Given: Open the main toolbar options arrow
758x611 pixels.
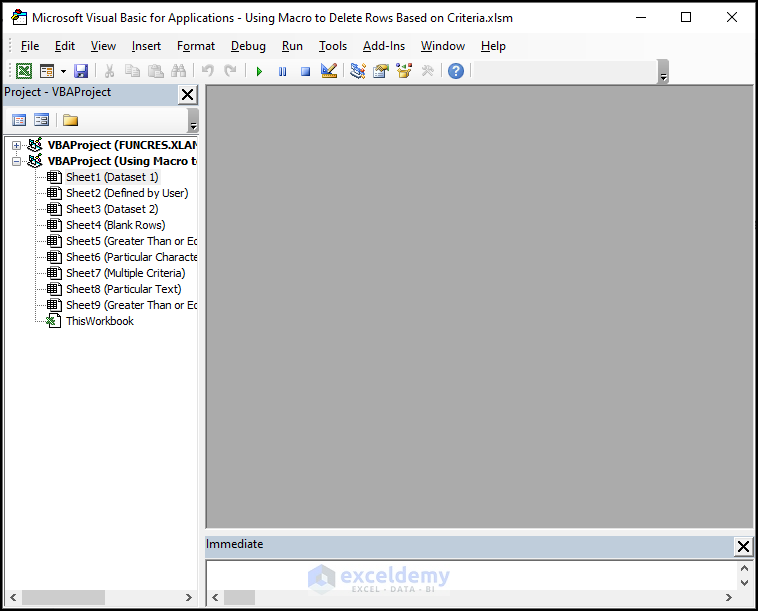Looking at the screenshot, I should (x=663, y=72).
